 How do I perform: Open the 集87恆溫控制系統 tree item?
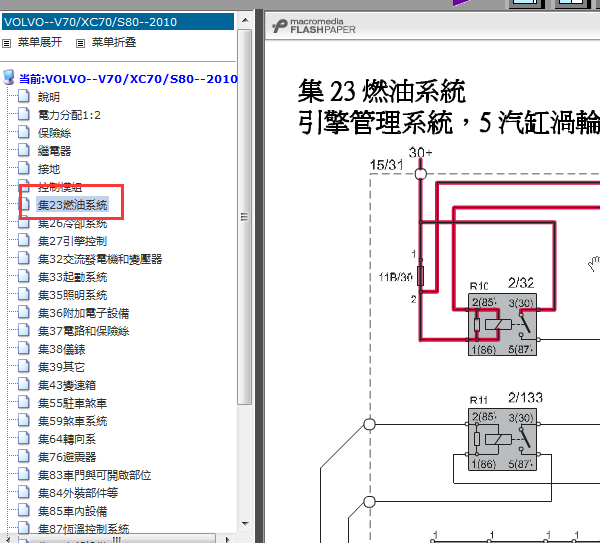tap(83, 529)
